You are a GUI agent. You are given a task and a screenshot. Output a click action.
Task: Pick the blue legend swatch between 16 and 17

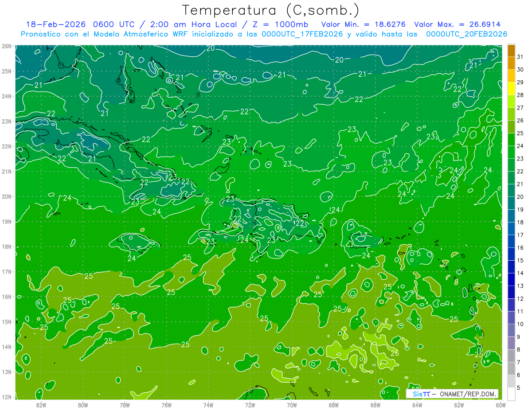coord(511,241)
